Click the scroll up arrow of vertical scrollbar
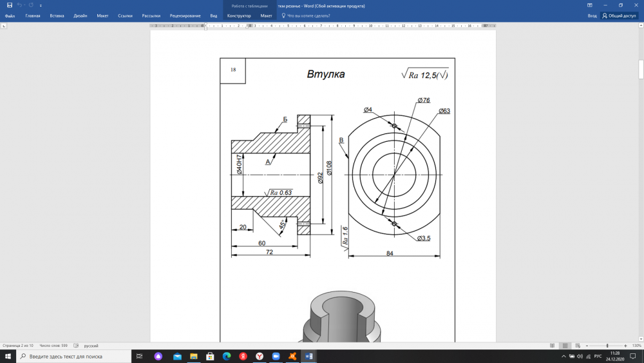The width and height of the screenshot is (644, 363). 641,26
